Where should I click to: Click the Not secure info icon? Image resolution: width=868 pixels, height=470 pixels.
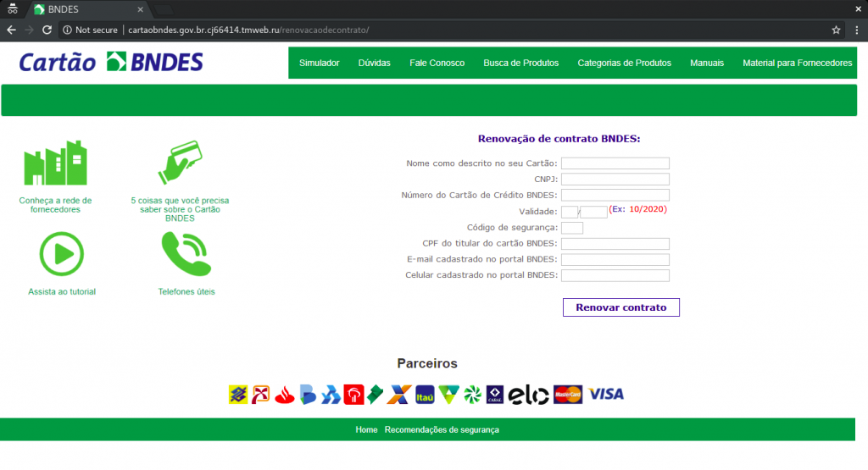(67, 30)
